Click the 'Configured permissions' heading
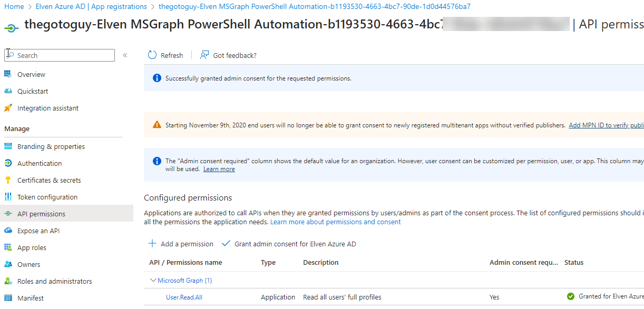 coord(188,198)
